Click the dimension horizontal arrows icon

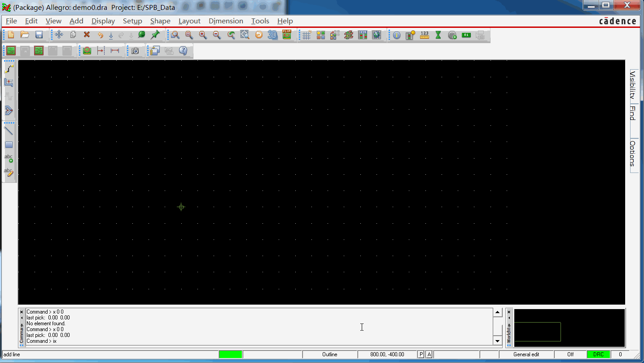coord(115,51)
